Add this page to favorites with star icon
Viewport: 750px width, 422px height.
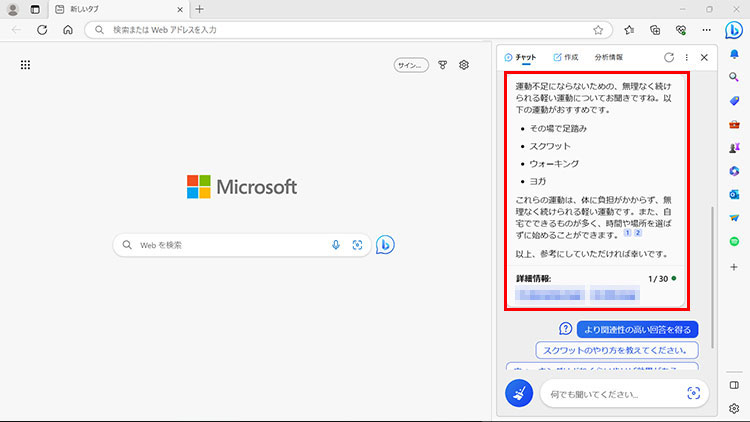(598, 30)
